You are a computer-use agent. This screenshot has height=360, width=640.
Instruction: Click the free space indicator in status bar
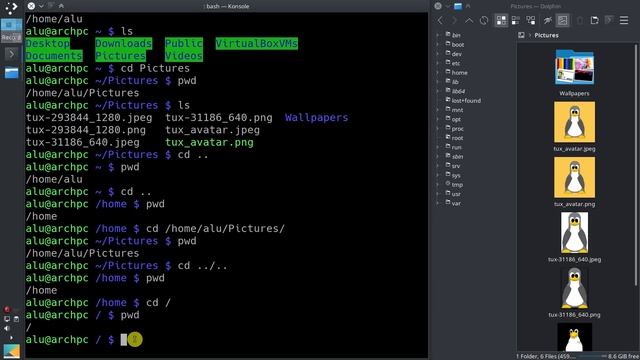tap(622, 356)
